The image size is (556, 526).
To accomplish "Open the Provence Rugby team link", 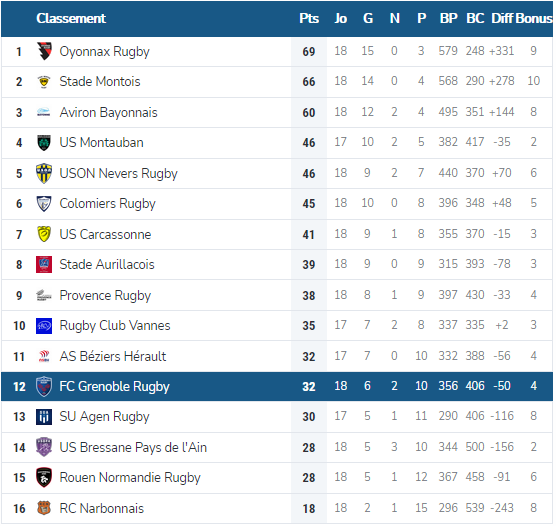I will click(105, 295).
